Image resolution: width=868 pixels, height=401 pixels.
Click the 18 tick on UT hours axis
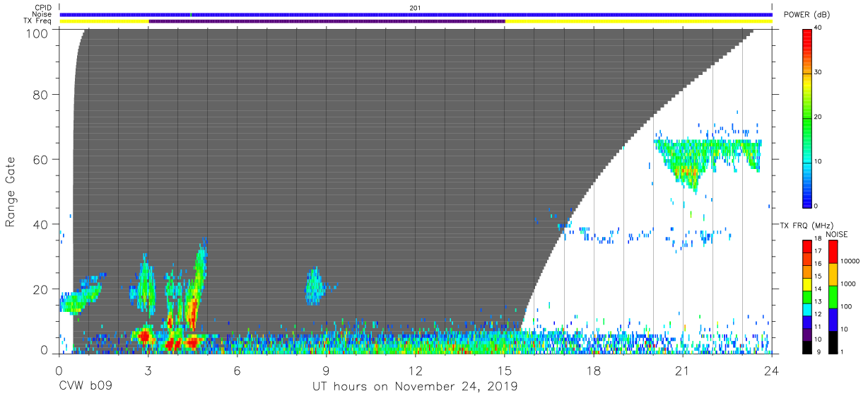point(594,370)
